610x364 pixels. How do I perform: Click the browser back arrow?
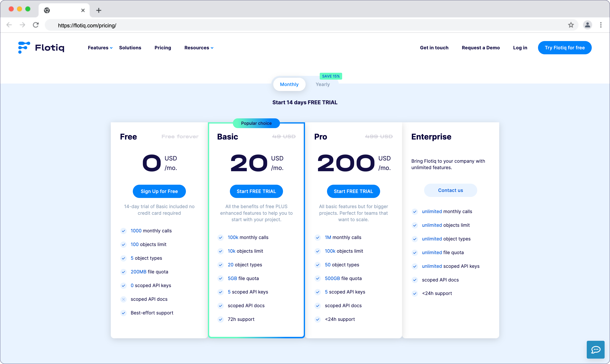[9, 25]
